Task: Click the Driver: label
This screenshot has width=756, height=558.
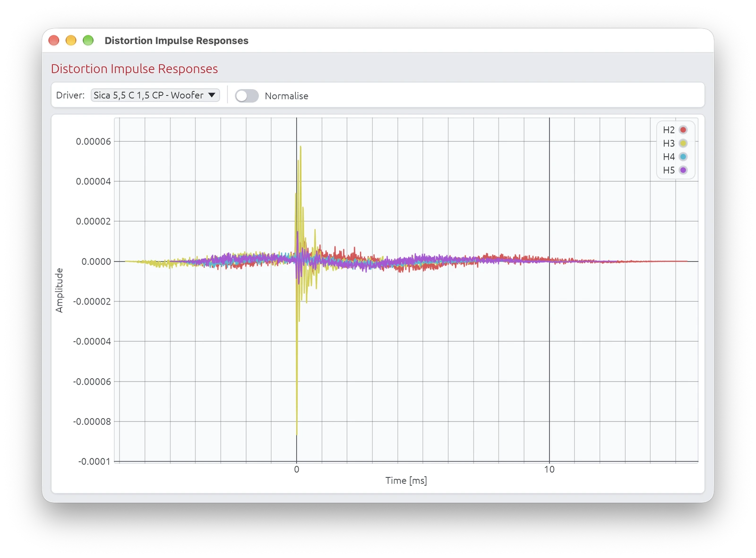Action: [x=70, y=95]
